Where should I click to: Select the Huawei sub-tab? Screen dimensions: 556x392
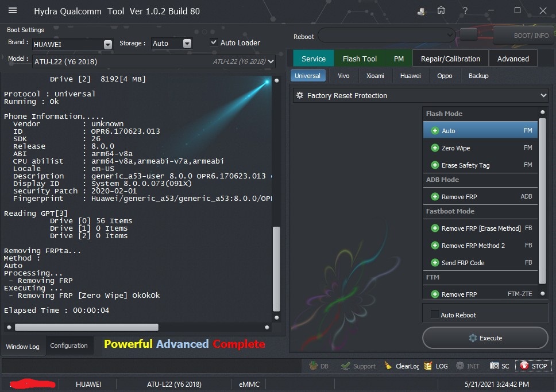410,76
